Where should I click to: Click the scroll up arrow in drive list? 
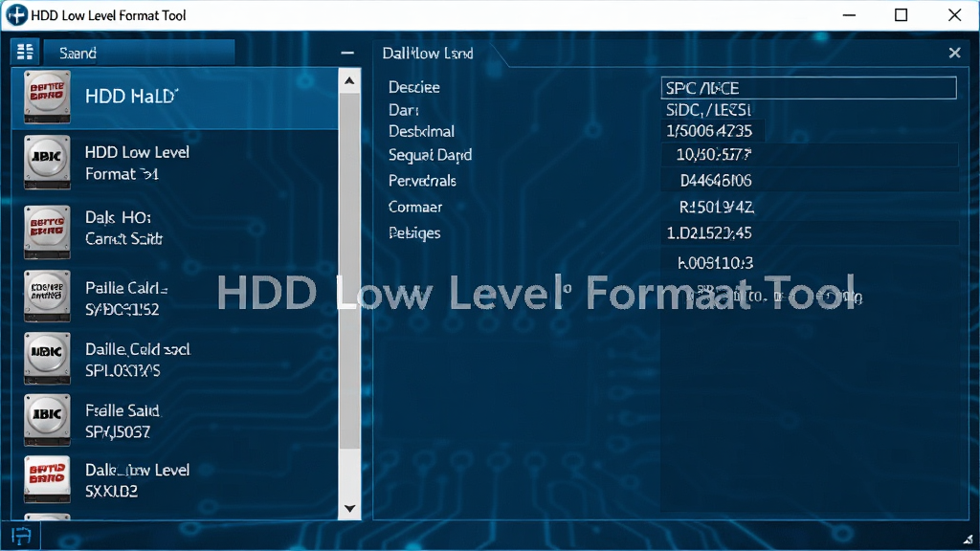click(349, 80)
